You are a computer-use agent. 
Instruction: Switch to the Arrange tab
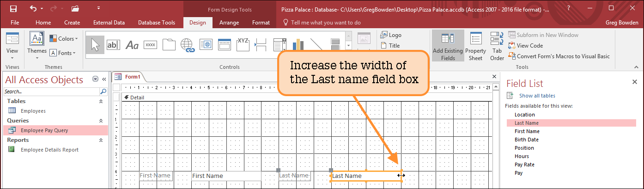[x=229, y=22]
